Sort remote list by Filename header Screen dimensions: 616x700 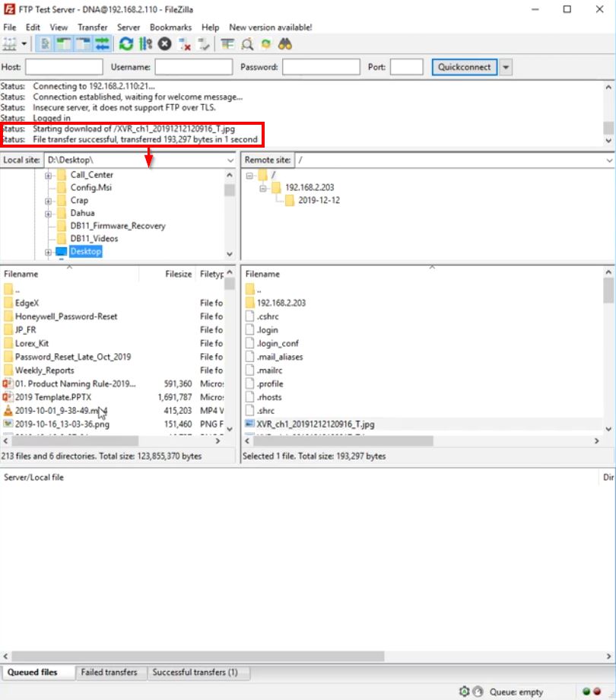262,274
